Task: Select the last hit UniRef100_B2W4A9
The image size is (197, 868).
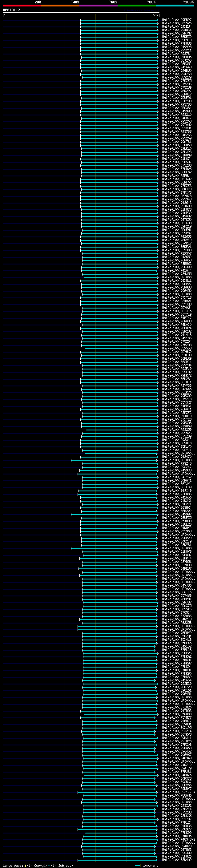Action: click(x=177, y=860)
